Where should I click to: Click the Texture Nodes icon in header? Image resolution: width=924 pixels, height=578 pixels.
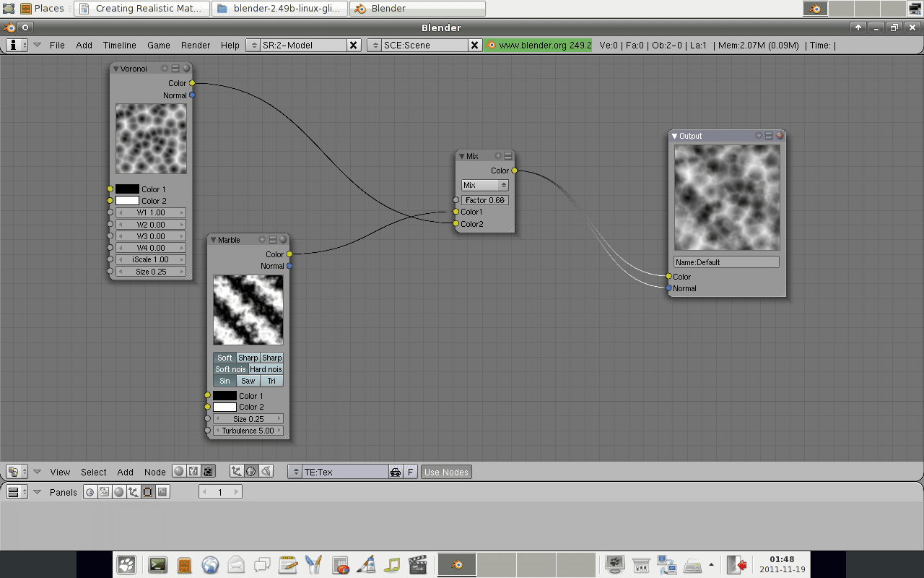[x=208, y=472]
